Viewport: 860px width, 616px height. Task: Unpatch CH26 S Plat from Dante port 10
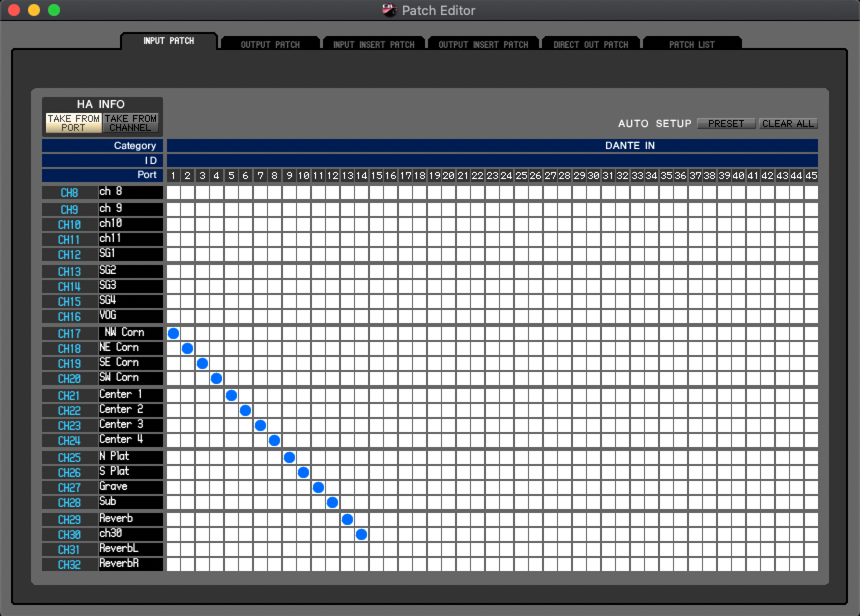tap(303, 472)
